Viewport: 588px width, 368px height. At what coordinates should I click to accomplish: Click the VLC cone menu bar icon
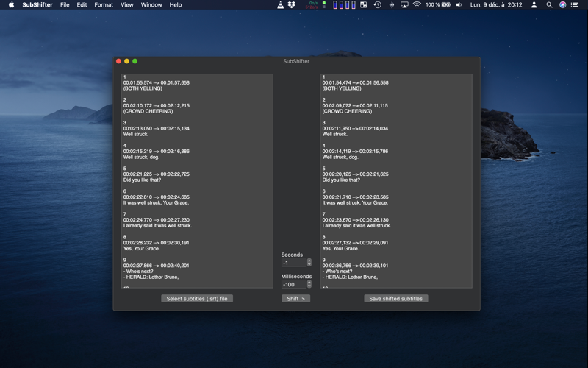tap(280, 5)
